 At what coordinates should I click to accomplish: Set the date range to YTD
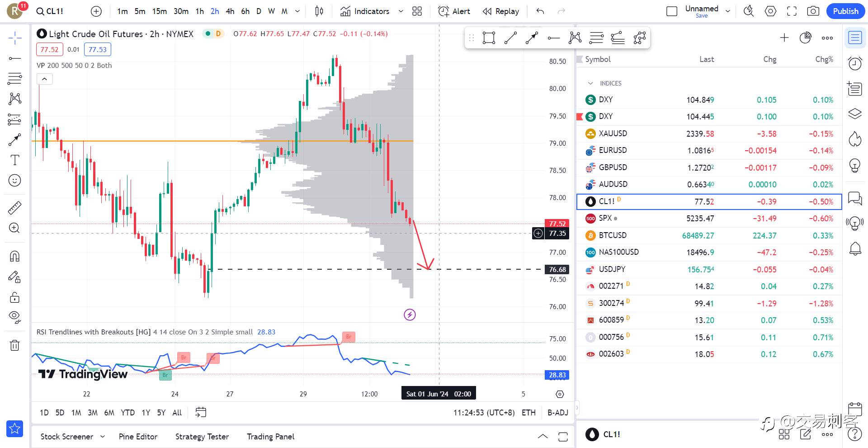click(128, 413)
